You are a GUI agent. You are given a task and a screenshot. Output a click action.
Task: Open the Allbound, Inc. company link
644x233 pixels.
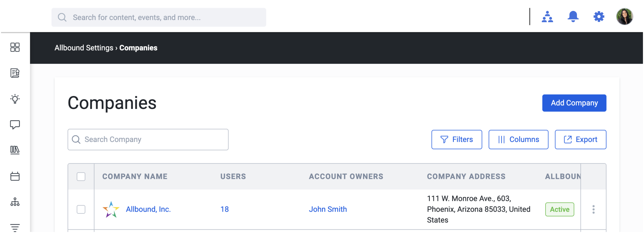pos(148,210)
